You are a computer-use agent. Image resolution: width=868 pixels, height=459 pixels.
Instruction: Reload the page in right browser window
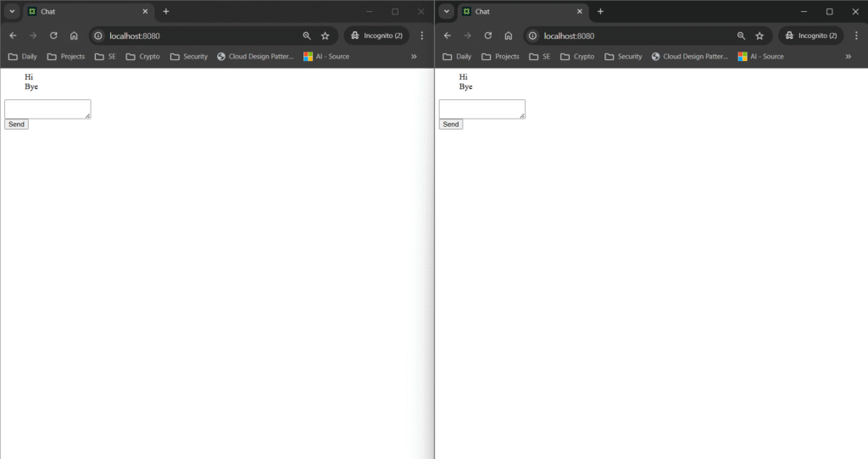(x=488, y=36)
